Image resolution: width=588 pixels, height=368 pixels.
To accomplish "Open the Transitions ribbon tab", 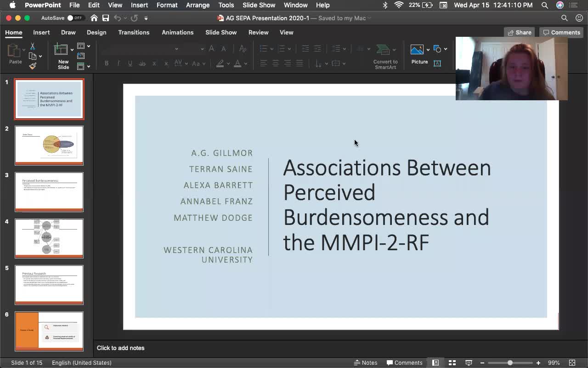I will (134, 32).
